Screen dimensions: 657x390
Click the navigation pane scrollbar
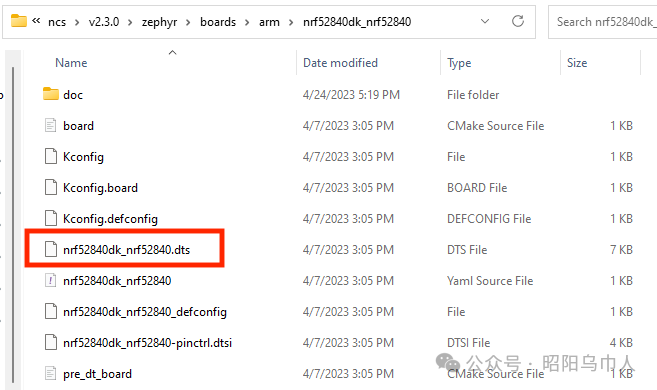[13, 224]
